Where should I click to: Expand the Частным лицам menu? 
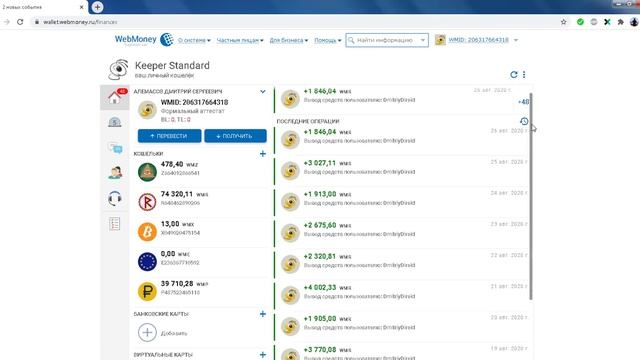tap(240, 40)
